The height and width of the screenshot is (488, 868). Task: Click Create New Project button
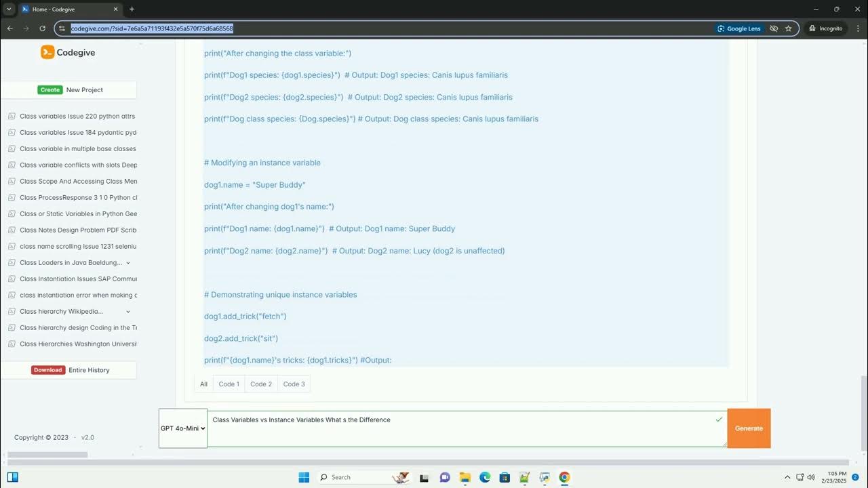click(69, 89)
